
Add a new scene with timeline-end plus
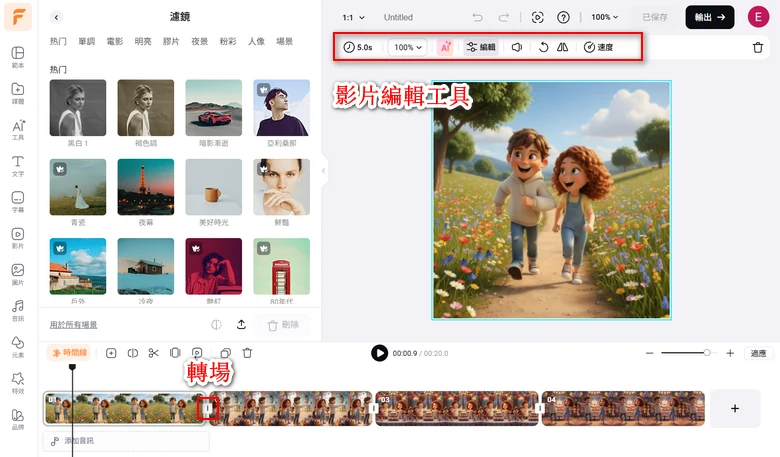735,408
